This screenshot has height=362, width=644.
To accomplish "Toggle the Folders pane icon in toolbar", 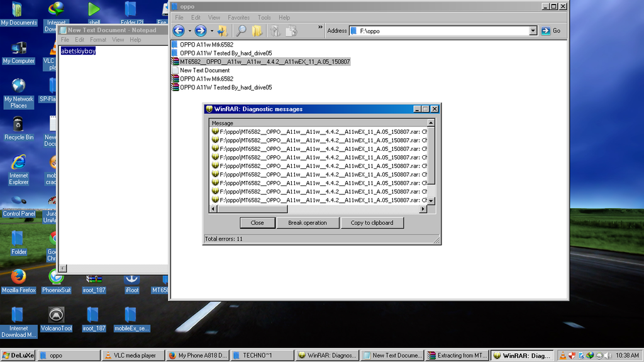I will coord(257,31).
